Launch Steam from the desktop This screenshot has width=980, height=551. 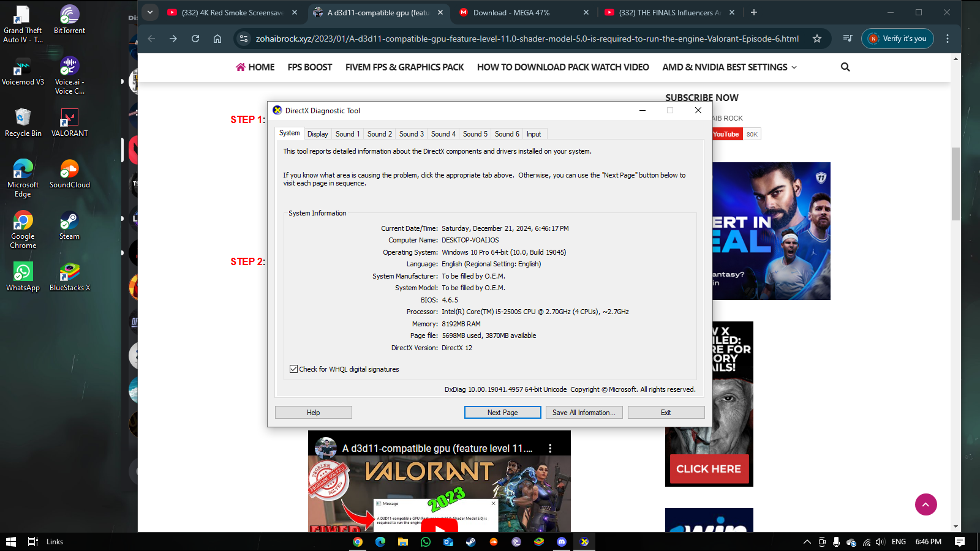pyautogui.click(x=69, y=226)
